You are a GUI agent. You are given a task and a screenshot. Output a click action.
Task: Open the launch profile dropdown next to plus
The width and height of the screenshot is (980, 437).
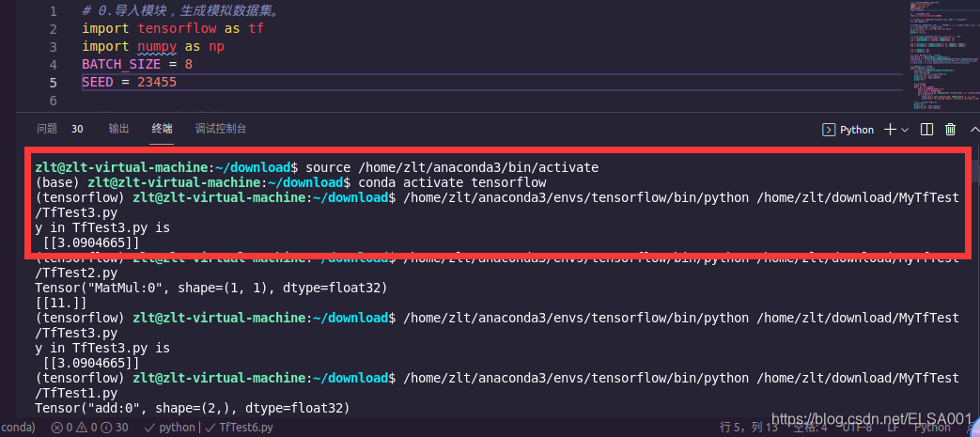point(905,130)
